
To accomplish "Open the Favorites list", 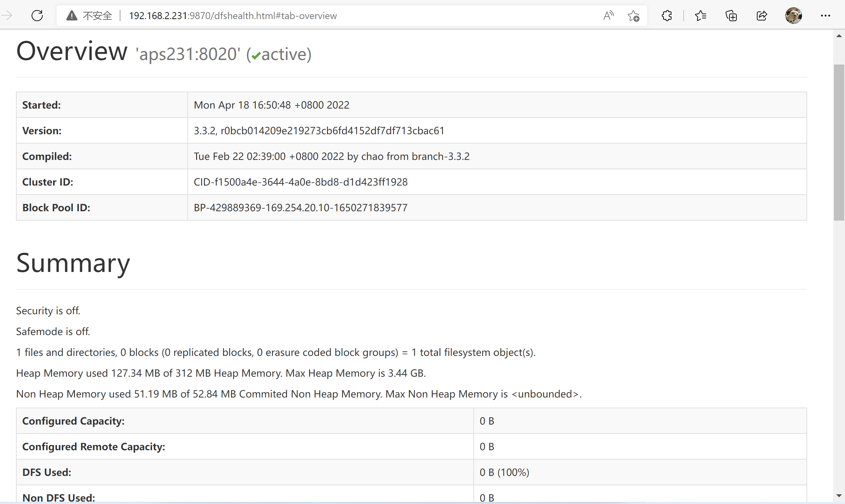I will (x=701, y=15).
